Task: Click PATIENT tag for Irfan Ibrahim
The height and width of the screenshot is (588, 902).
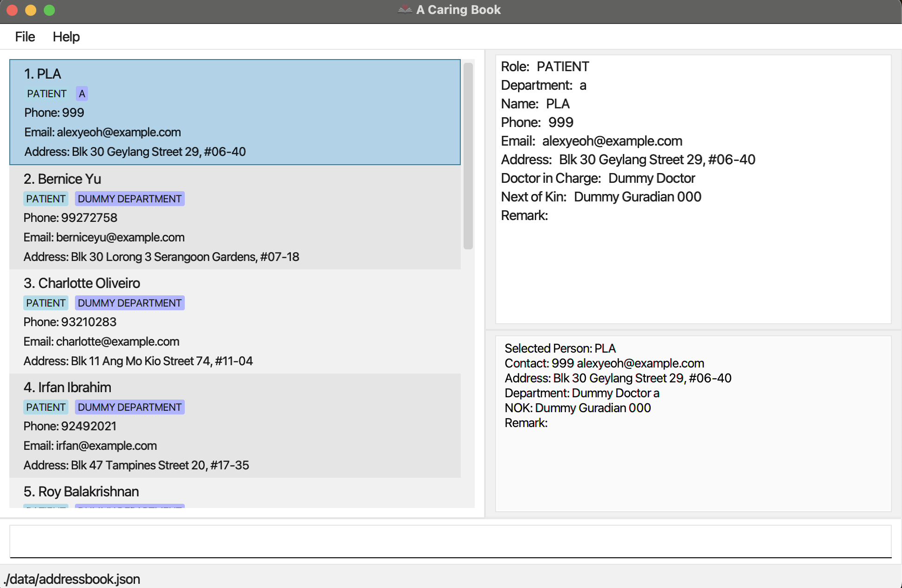Action: [x=46, y=407]
